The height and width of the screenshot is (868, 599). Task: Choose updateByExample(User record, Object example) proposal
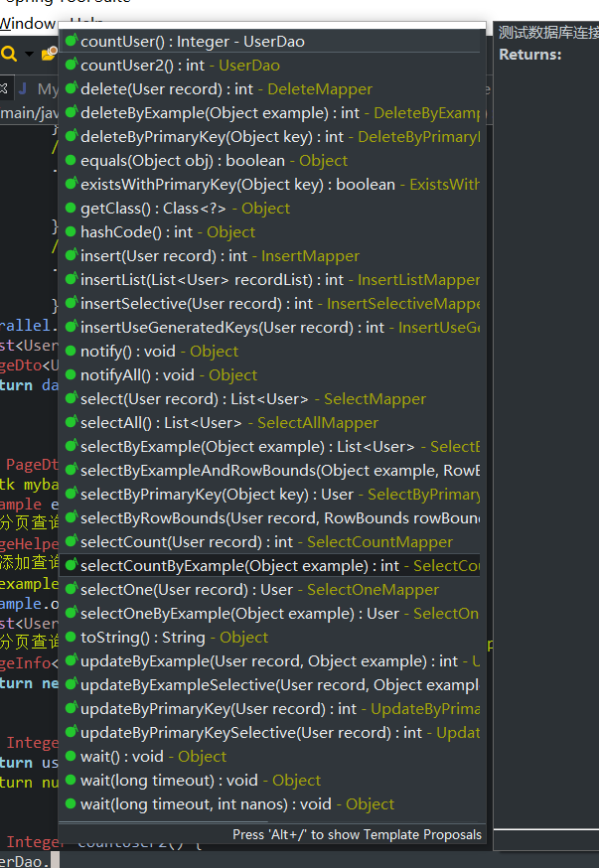[x=269, y=660]
